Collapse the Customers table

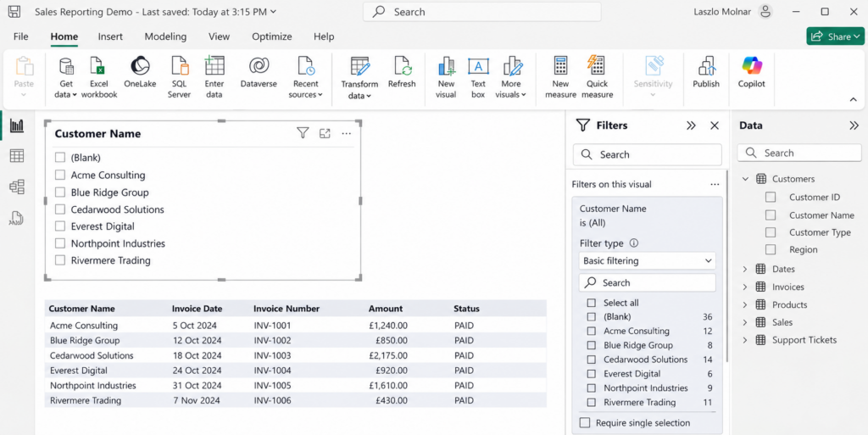click(745, 179)
